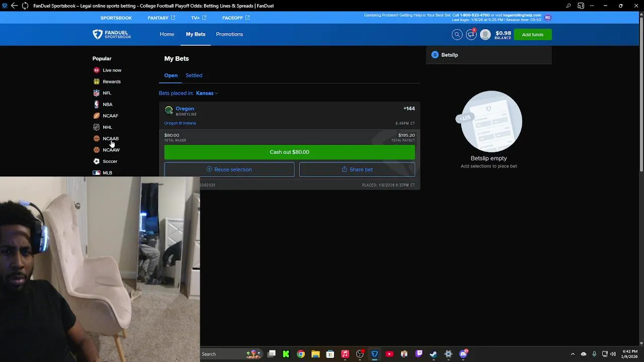Screen dimensions: 644x362
Task: Select the NBA logo icon
Action: click(x=97, y=105)
